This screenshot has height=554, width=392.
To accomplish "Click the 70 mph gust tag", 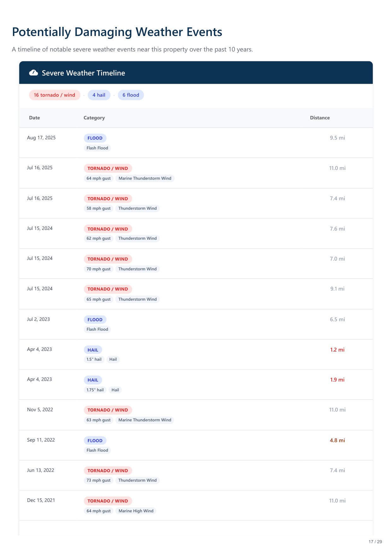I will click(x=98, y=269).
